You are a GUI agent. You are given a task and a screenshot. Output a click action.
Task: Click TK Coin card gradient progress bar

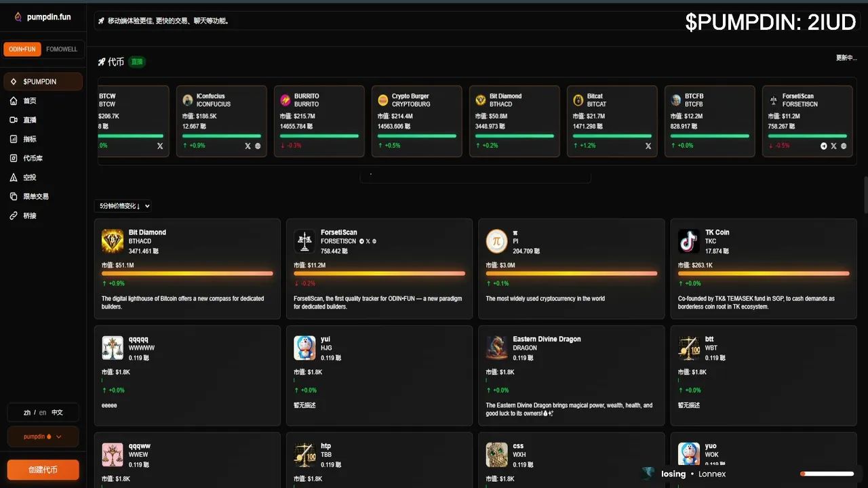[764, 274]
